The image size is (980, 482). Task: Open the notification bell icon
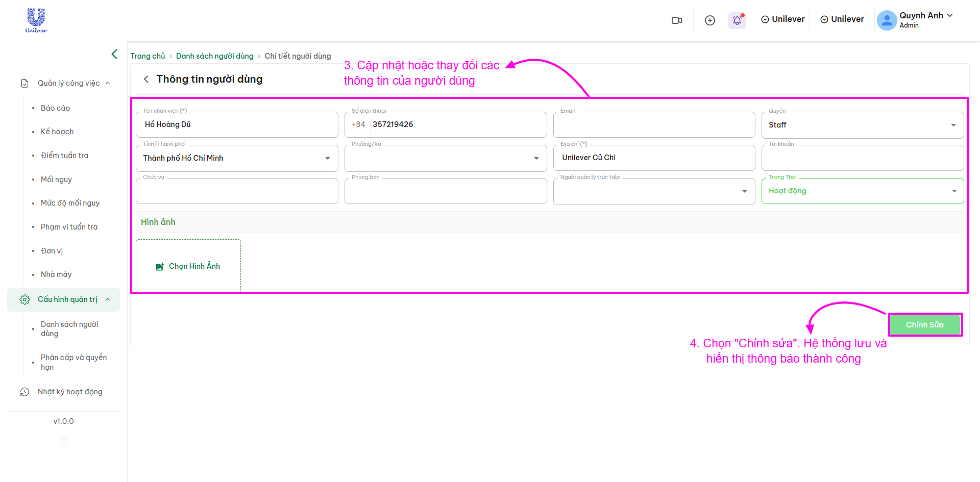tap(737, 20)
